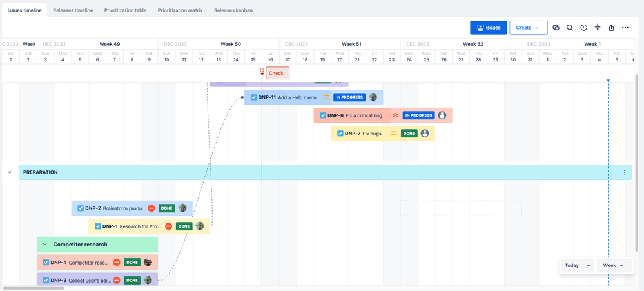Switch to Prioritization table tab
Screen dimensions: 644x291
(x=125, y=10)
